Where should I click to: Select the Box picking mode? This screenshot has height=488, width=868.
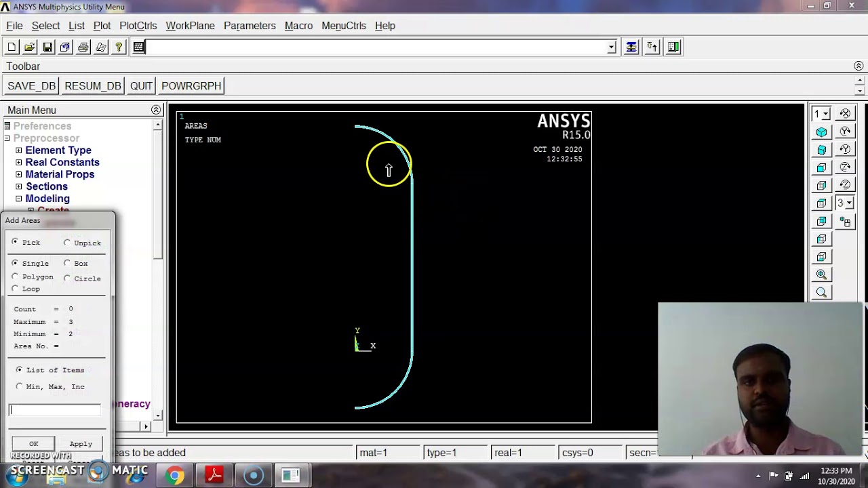[67, 263]
